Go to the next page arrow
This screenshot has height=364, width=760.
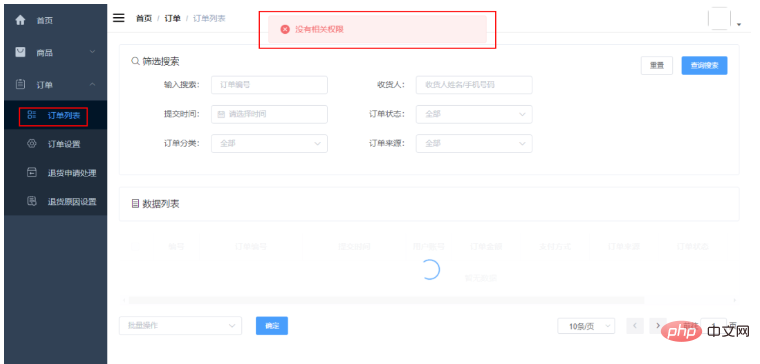point(658,326)
